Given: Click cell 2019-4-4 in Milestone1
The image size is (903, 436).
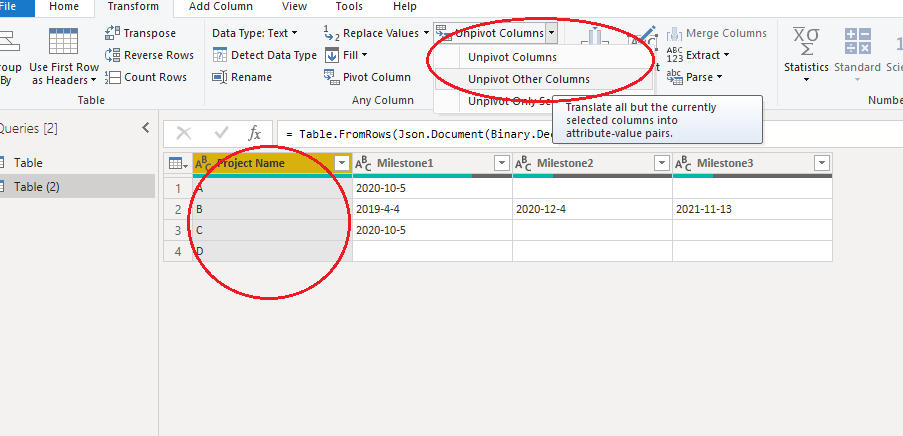Looking at the screenshot, I should tap(432, 209).
